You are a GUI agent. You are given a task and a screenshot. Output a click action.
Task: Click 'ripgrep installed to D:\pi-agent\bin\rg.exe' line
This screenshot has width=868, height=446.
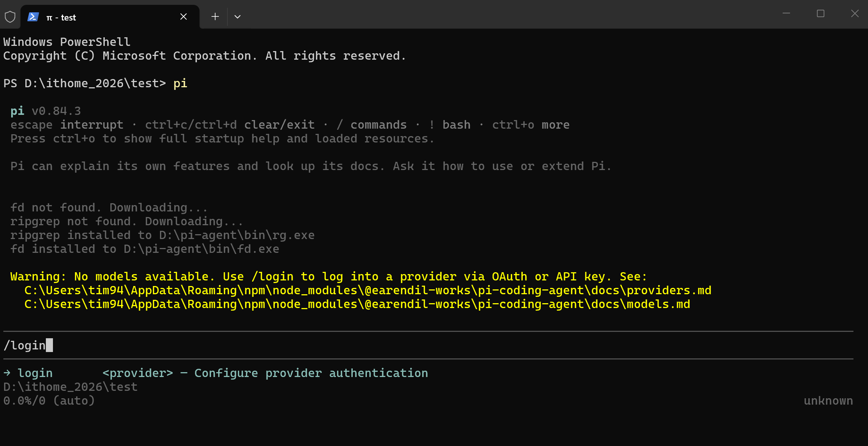point(163,235)
